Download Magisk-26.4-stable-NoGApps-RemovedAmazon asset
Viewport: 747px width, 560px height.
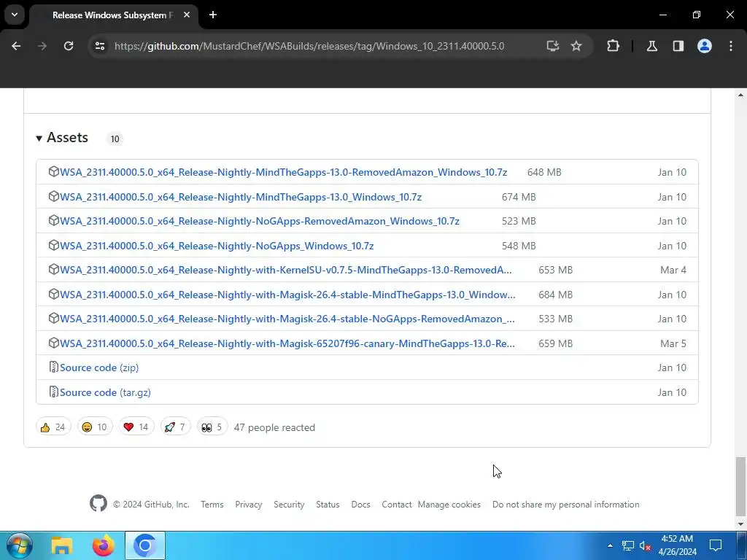point(287,319)
